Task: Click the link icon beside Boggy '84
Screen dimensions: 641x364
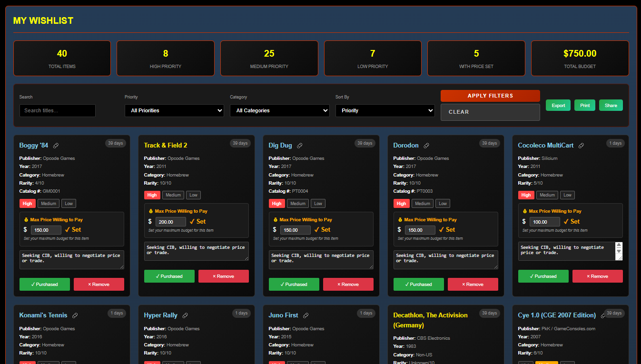Action: 56,146
